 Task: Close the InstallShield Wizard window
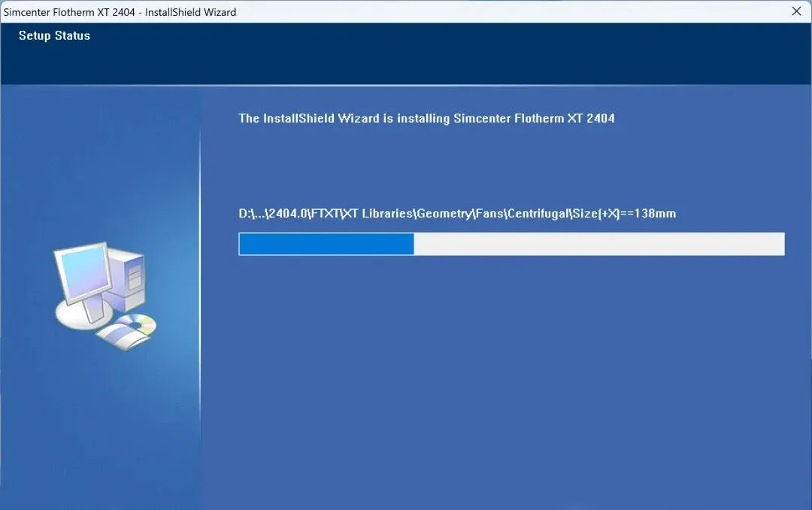click(x=796, y=11)
